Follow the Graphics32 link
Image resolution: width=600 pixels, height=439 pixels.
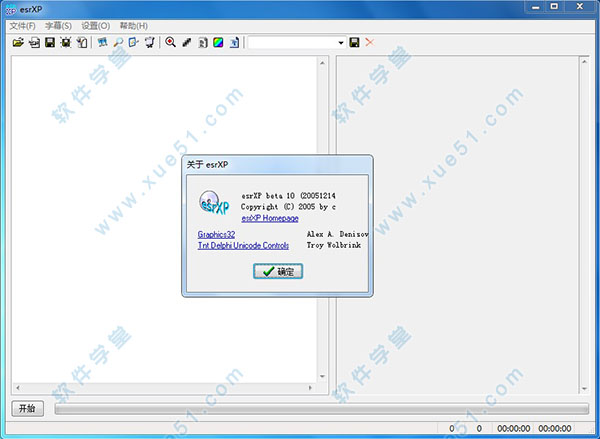(216, 234)
